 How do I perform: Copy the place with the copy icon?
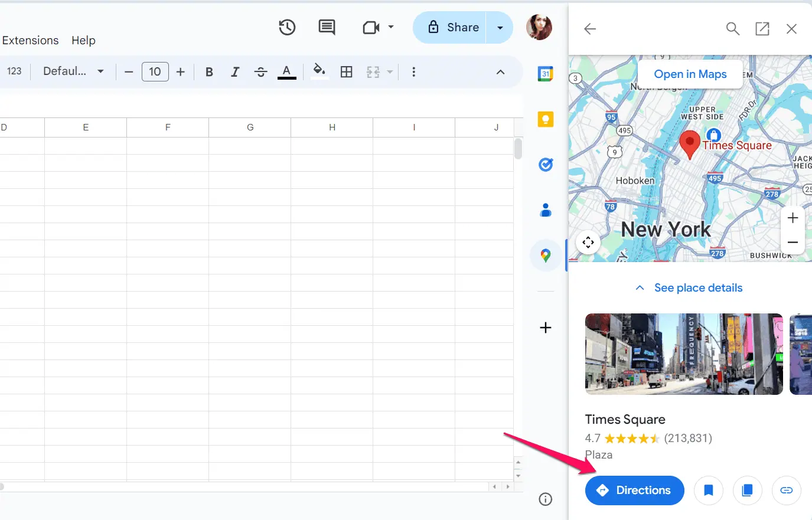pyautogui.click(x=748, y=490)
